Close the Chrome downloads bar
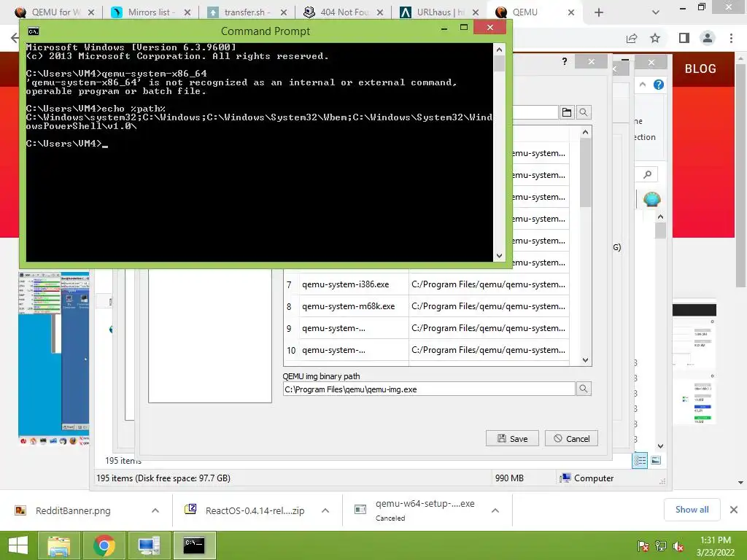The height and width of the screenshot is (560, 747). 734,510
